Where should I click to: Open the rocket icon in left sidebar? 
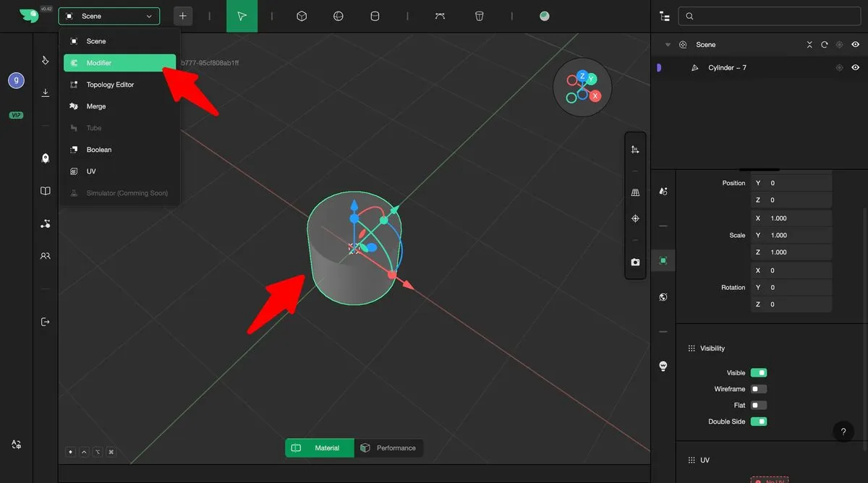click(x=46, y=158)
